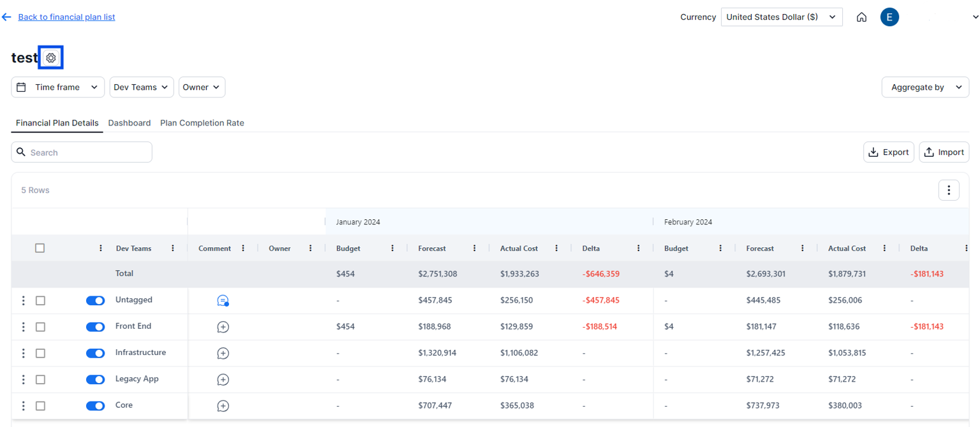
Task: Expand the Time frame filter
Action: point(57,87)
